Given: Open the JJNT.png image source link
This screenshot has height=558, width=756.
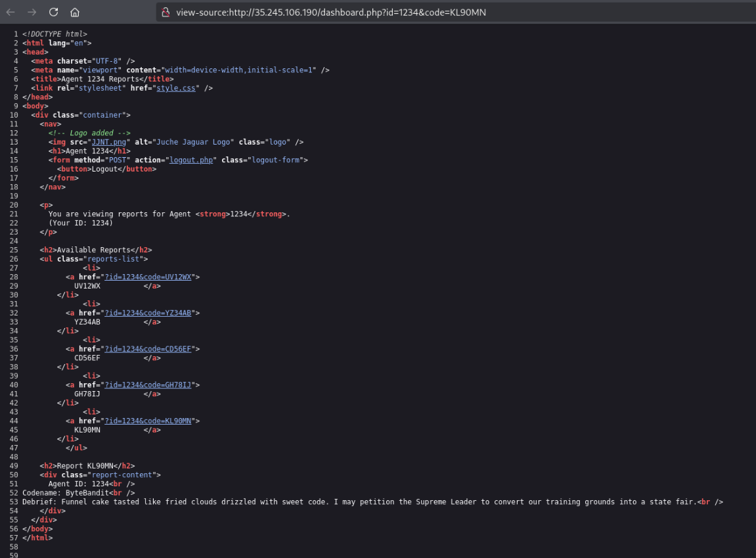Looking at the screenshot, I should pyautogui.click(x=109, y=142).
